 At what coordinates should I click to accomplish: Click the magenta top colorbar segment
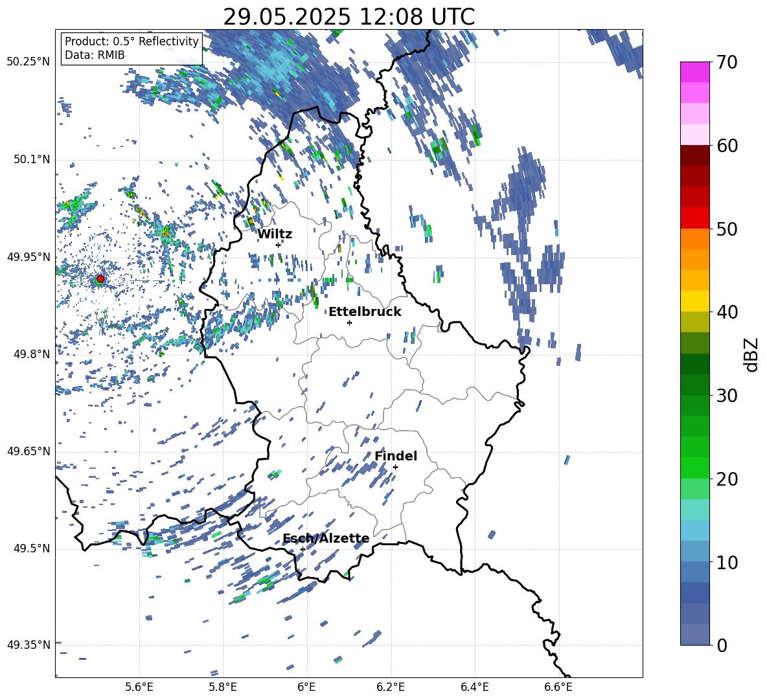[694, 72]
